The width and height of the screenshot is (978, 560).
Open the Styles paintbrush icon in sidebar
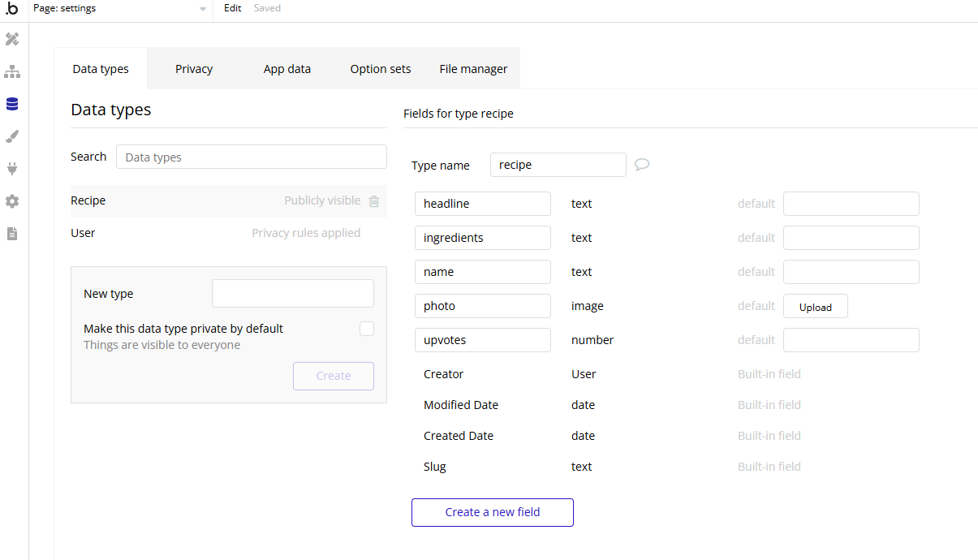click(x=12, y=136)
